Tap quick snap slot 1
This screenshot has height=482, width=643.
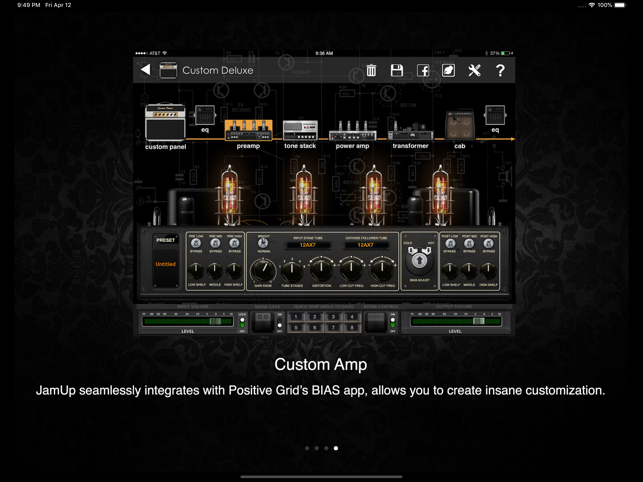pos(296,317)
